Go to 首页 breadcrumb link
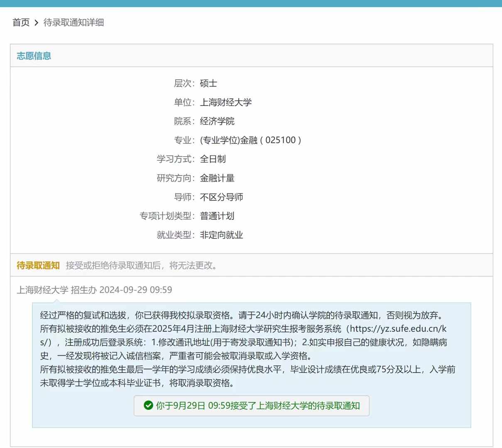Screen dimensions: 502x448 pos(21,22)
